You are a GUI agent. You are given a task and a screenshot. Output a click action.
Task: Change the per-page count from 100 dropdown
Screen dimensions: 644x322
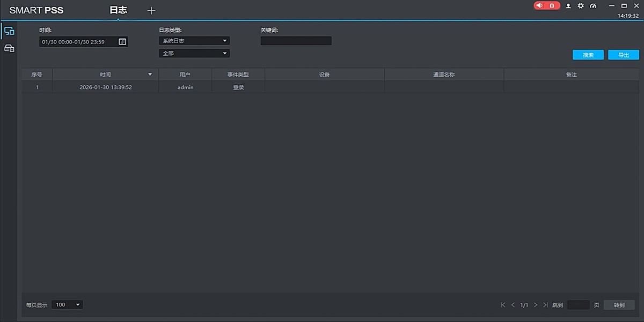point(67,304)
